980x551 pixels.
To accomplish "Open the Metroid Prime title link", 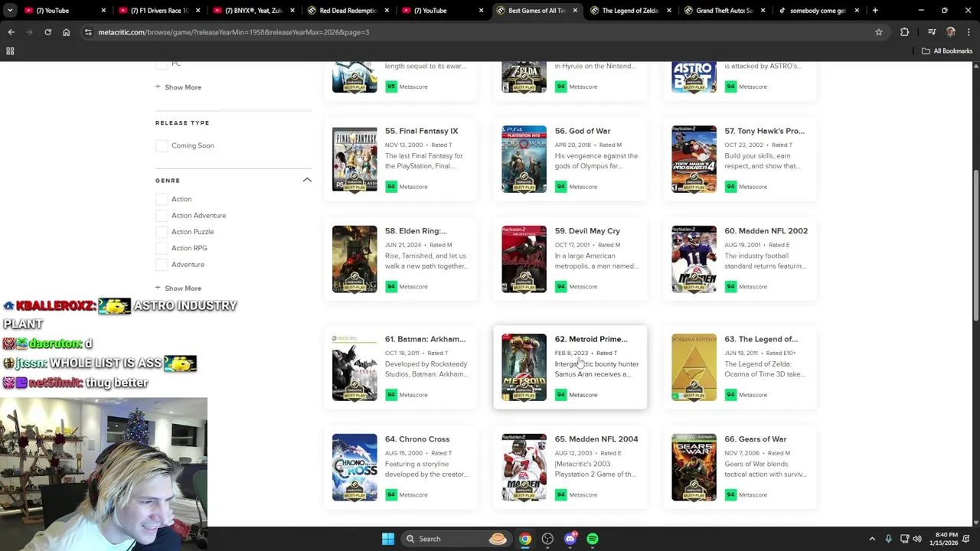I will point(591,339).
